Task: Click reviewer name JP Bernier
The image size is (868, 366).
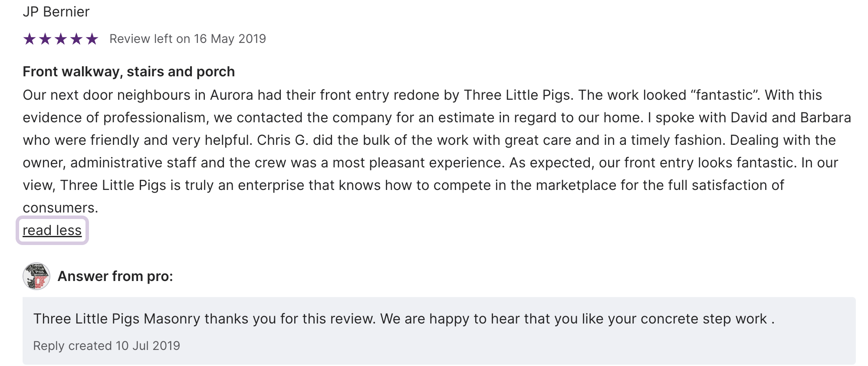Action: pyautogui.click(x=56, y=12)
